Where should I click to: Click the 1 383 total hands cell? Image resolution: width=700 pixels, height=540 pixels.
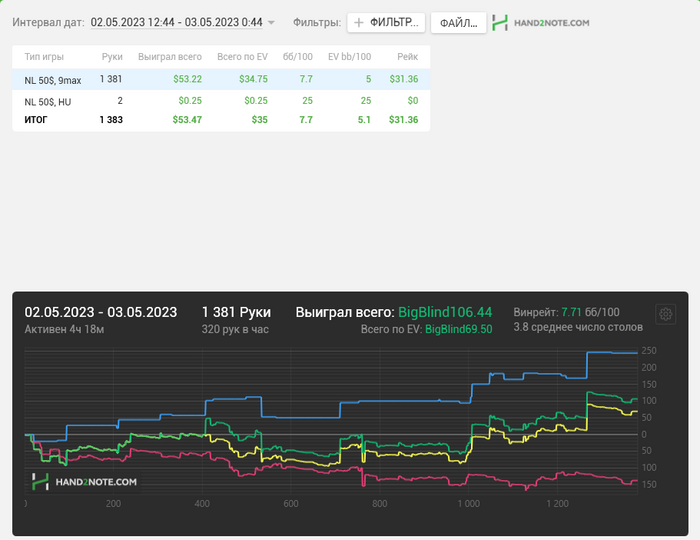point(111,120)
